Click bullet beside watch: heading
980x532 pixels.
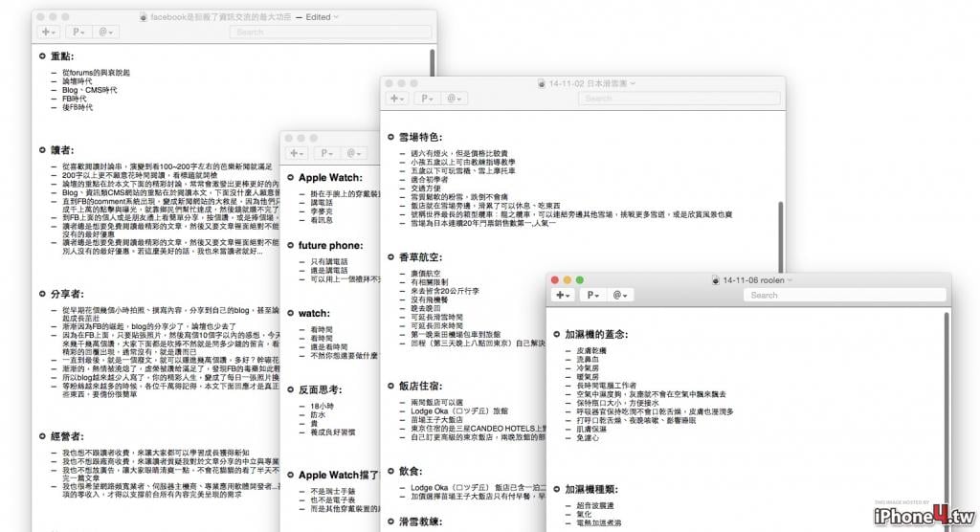click(290, 313)
